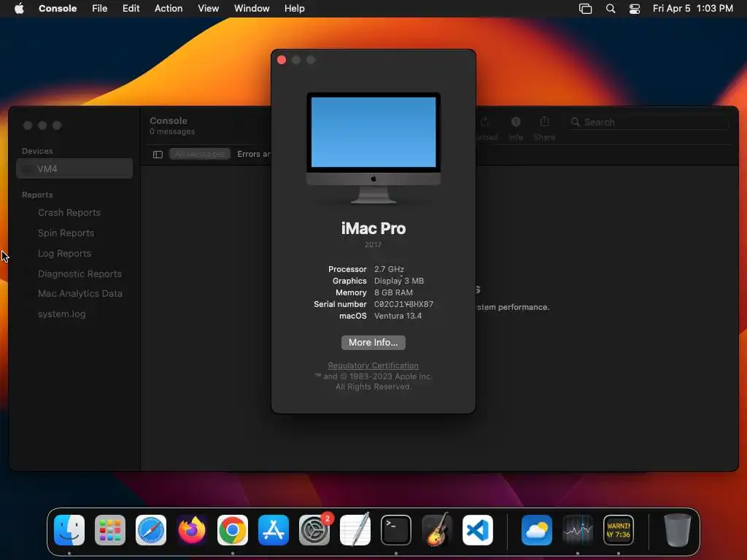The image size is (747, 560).
Task: Click the 2.7 GHz processor value
Action: point(389,269)
